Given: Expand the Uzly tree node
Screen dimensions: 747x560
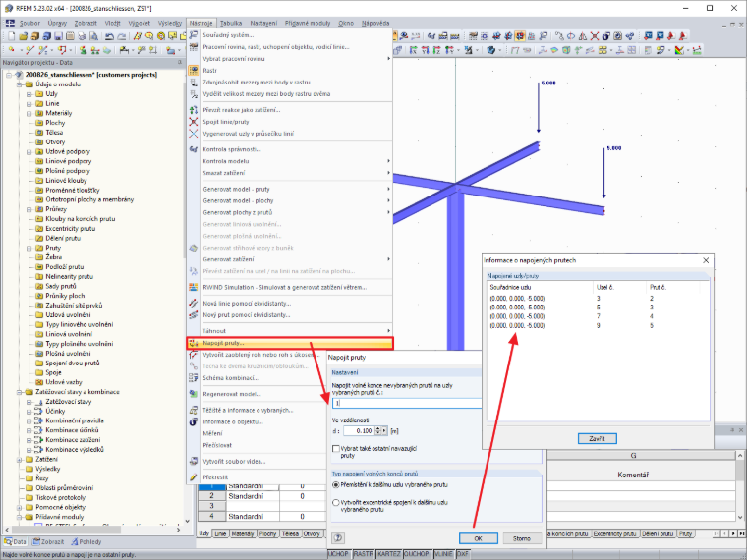Looking at the screenshot, I should coord(29,94).
